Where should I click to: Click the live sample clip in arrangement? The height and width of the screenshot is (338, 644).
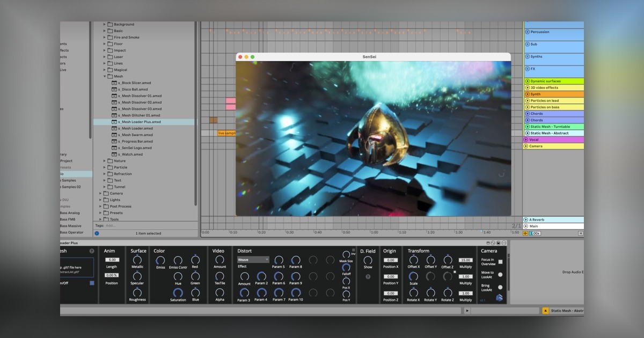click(226, 133)
